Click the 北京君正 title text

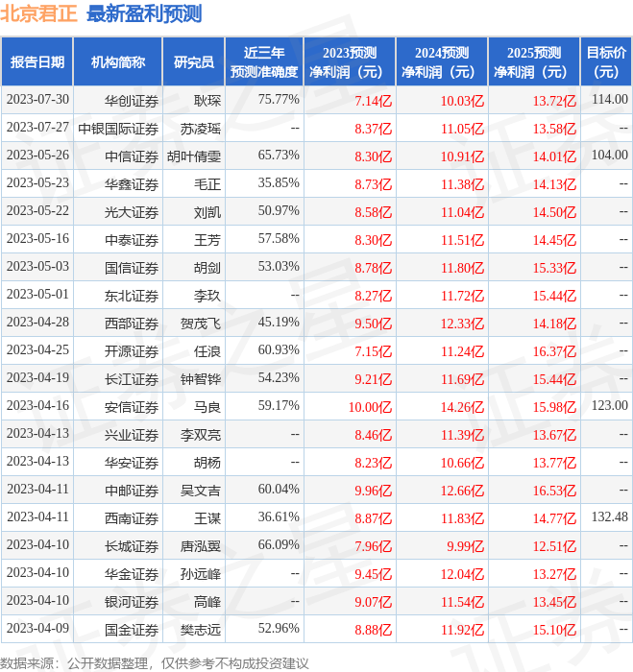click(38, 13)
